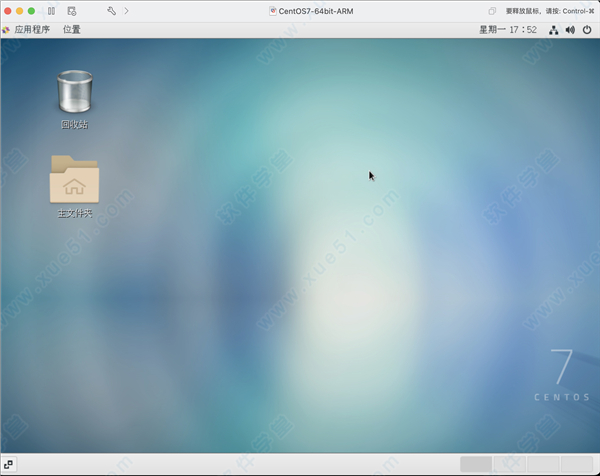Click the window list icon in bottom panel

[x=8, y=465]
